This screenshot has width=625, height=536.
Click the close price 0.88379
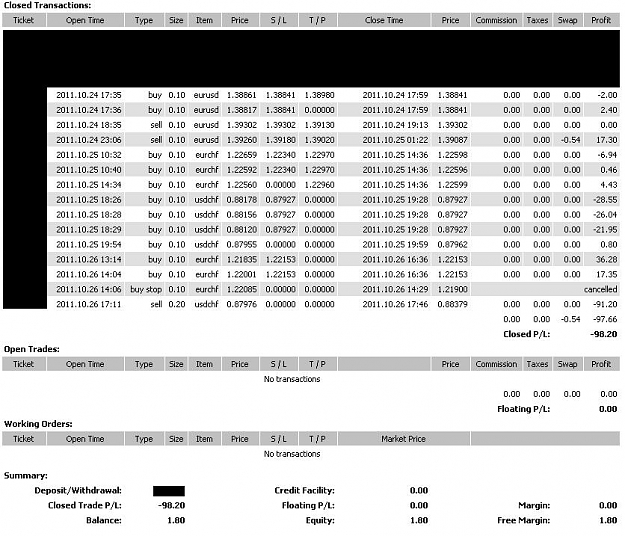[x=452, y=304]
